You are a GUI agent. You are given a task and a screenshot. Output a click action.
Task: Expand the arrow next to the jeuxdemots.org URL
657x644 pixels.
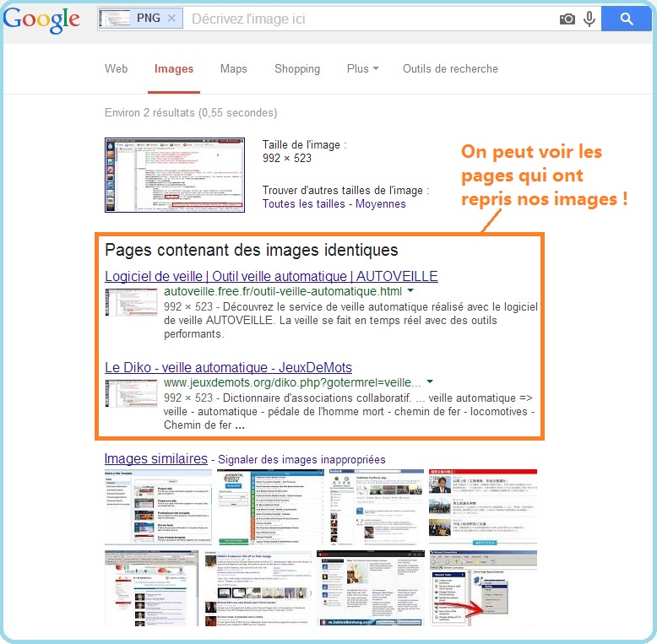click(x=430, y=382)
